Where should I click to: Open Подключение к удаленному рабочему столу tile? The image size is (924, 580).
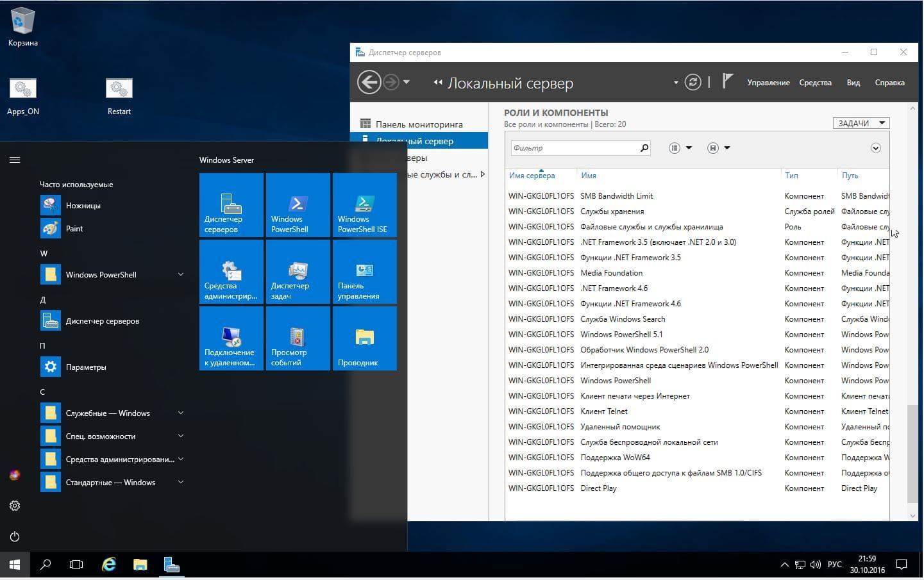[x=231, y=338]
